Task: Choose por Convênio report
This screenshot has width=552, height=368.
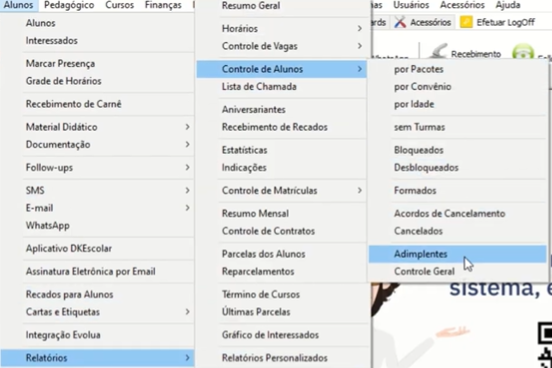Action: (x=422, y=87)
